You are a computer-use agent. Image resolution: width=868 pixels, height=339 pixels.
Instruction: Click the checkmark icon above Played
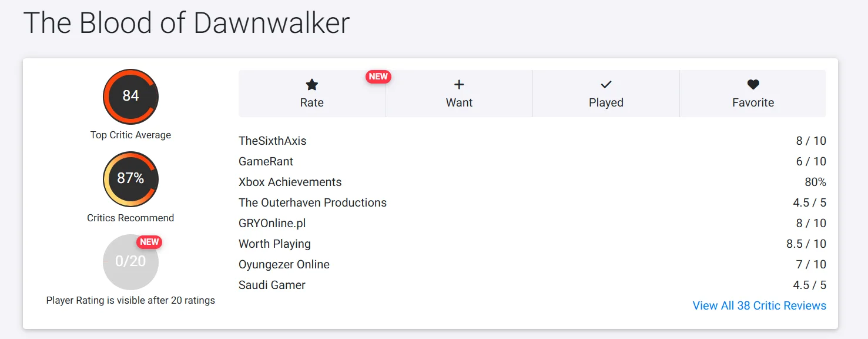point(606,85)
